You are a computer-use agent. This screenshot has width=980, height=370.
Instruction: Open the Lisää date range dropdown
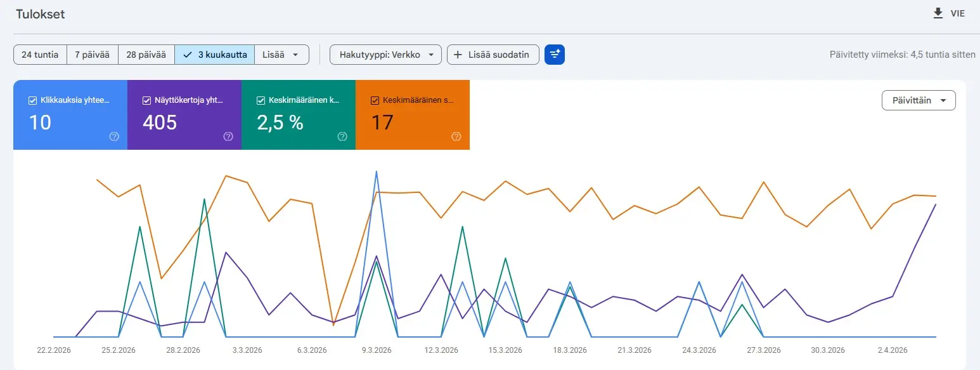(281, 54)
